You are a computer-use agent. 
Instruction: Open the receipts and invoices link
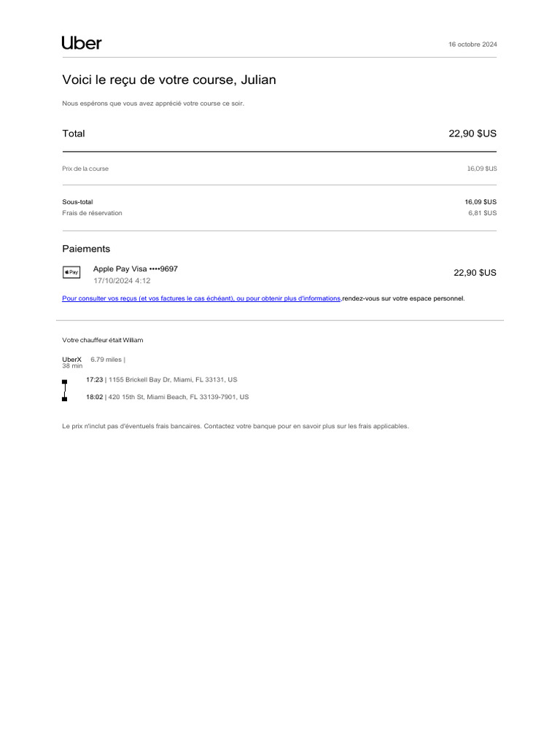(201, 298)
